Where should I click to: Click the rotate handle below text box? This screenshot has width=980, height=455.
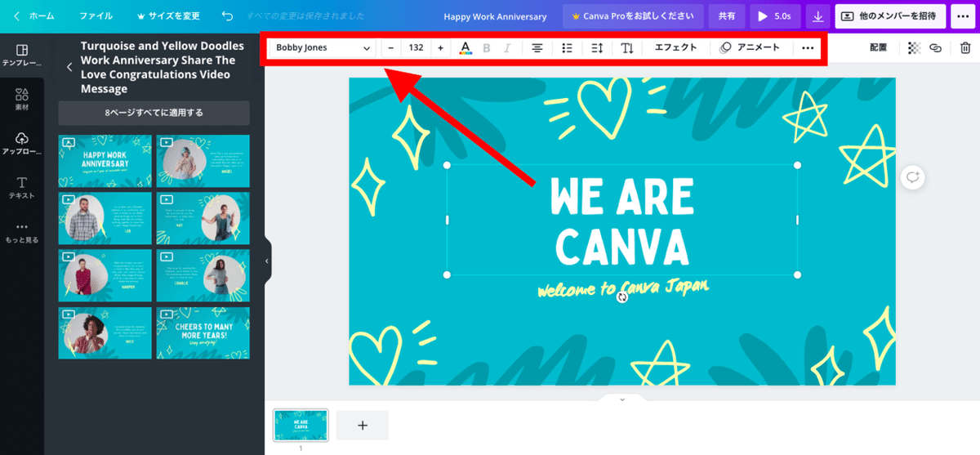622,298
